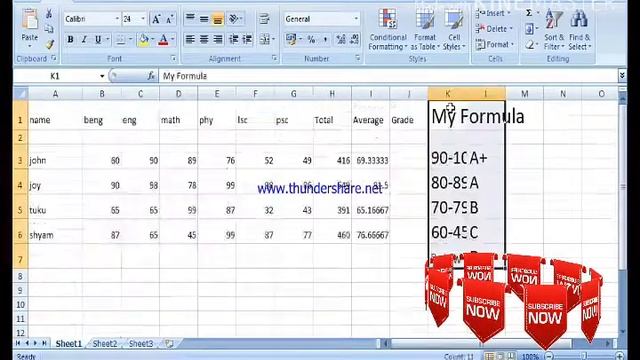
Task: Switch to Sheet3 tab
Action: [x=141, y=344]
